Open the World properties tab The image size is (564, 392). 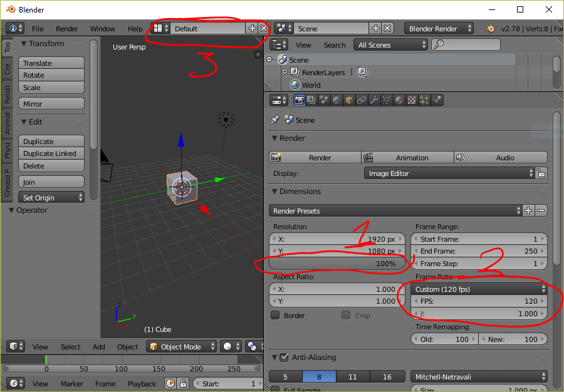pos(336,100)
